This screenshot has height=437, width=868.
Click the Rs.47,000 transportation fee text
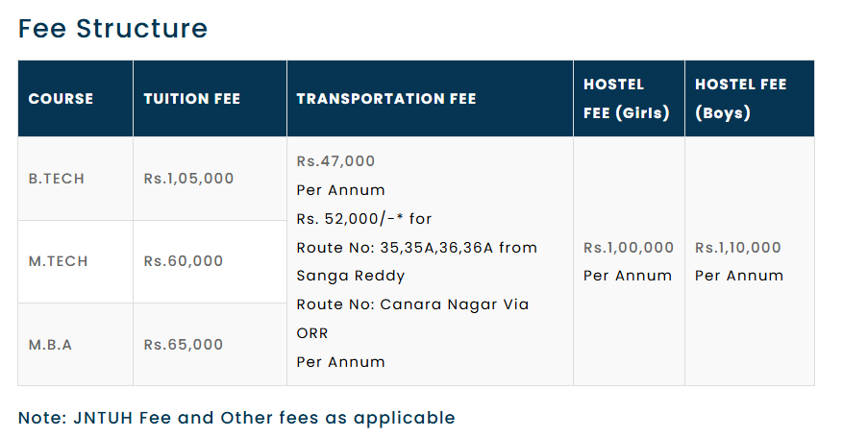tap(335, 161)
